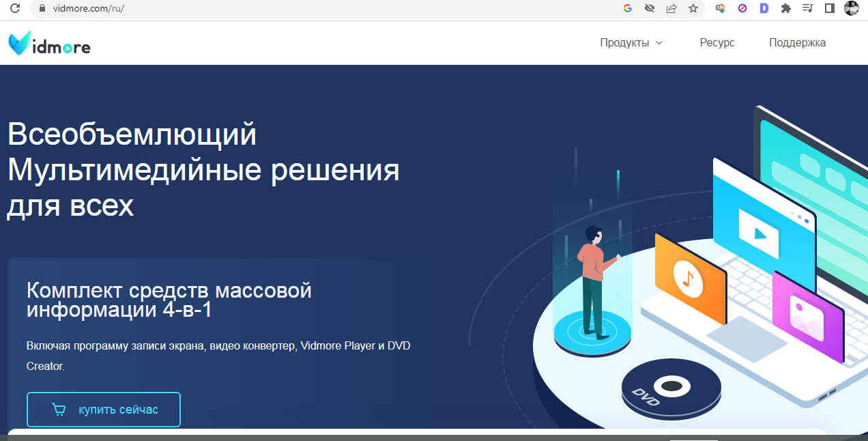Open the Google icon in address bar
Viewport: 868px width, 441px height.
(628, 8)
